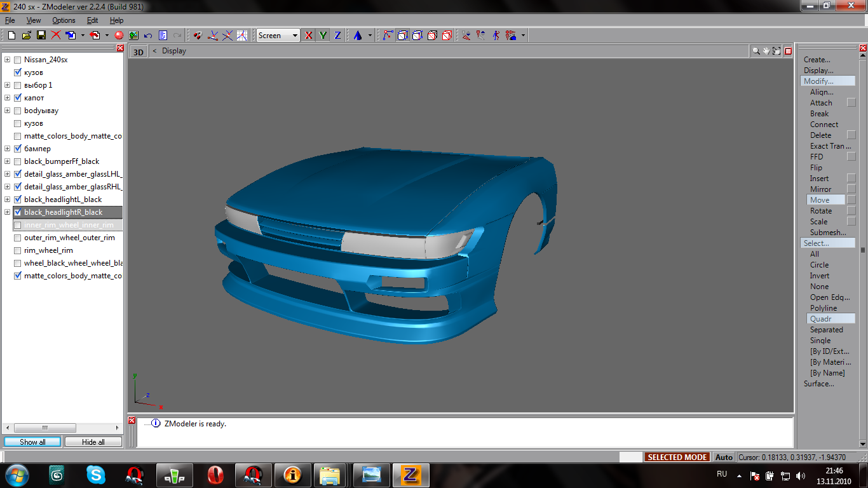Click the Hide all button
Screen dimensions: 868x488
pyautogui.click(x=93, y=442)
